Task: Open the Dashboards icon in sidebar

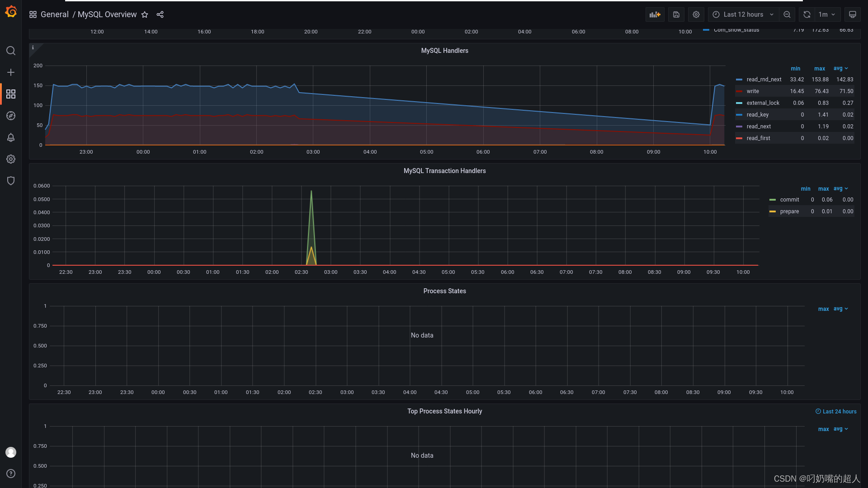Action: coord(11,94)
